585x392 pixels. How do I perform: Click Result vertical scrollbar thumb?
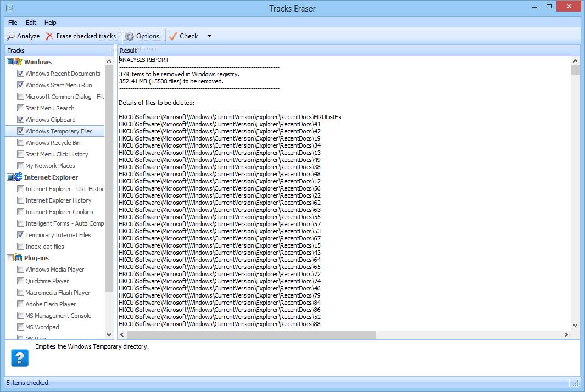[x=575, y=70]
